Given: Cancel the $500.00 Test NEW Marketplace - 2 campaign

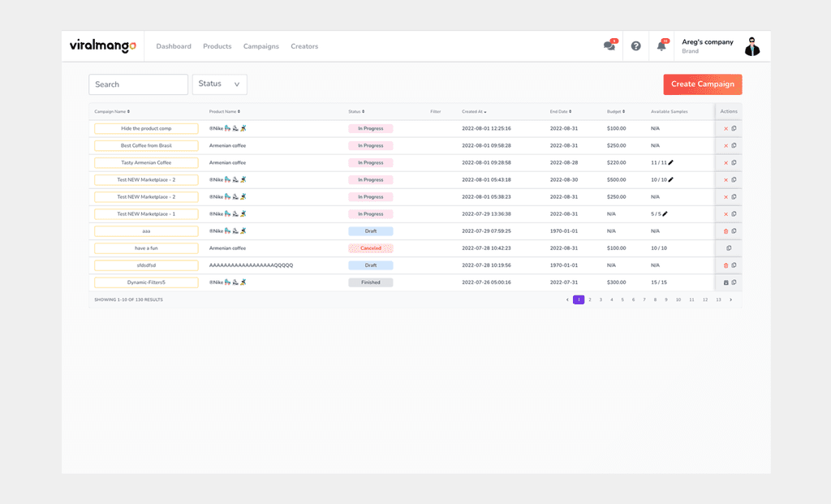Looking at the screenshot, I should click(x=726, y=180).
